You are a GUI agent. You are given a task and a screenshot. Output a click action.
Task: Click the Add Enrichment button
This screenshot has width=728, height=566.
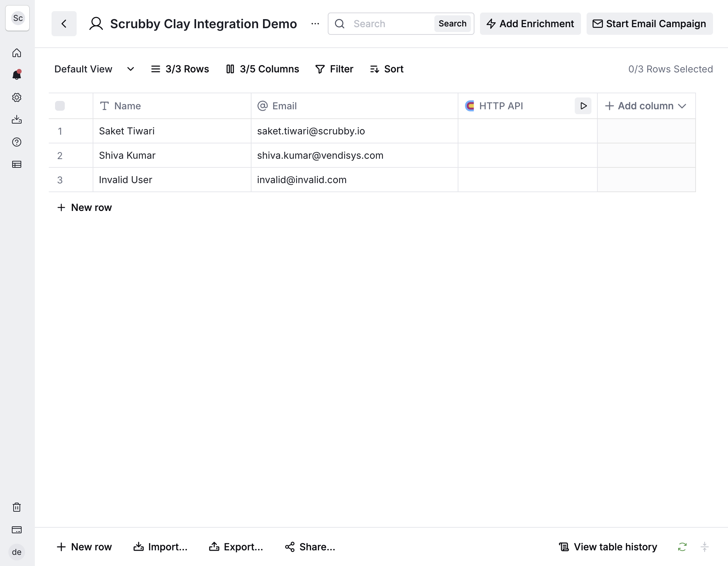(530, 24)
